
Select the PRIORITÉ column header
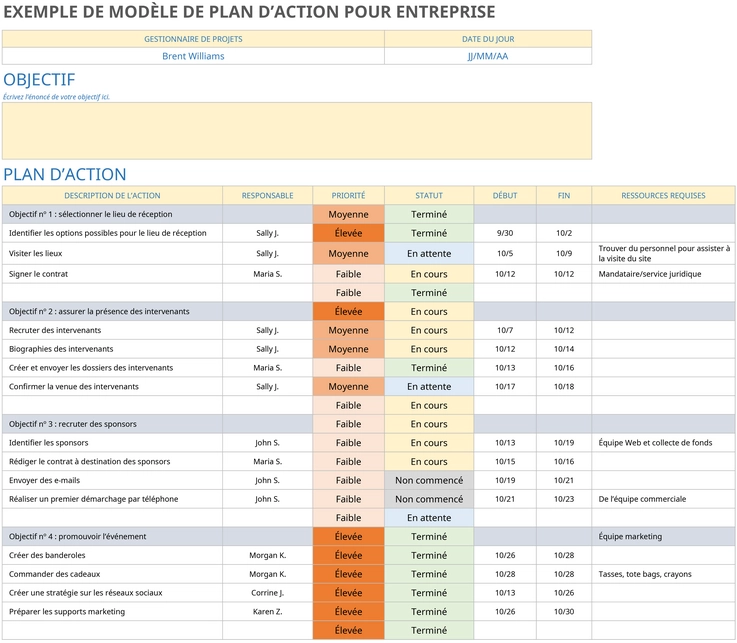[x=348, y=196]
